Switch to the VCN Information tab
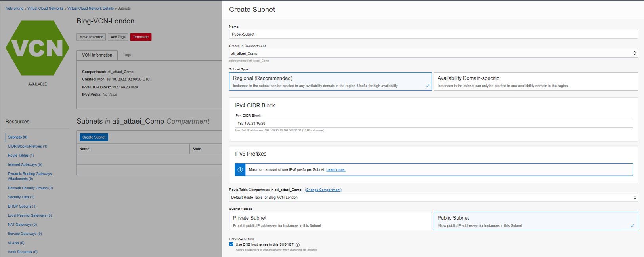The image size is (644, 257). (x=97, y=55)
